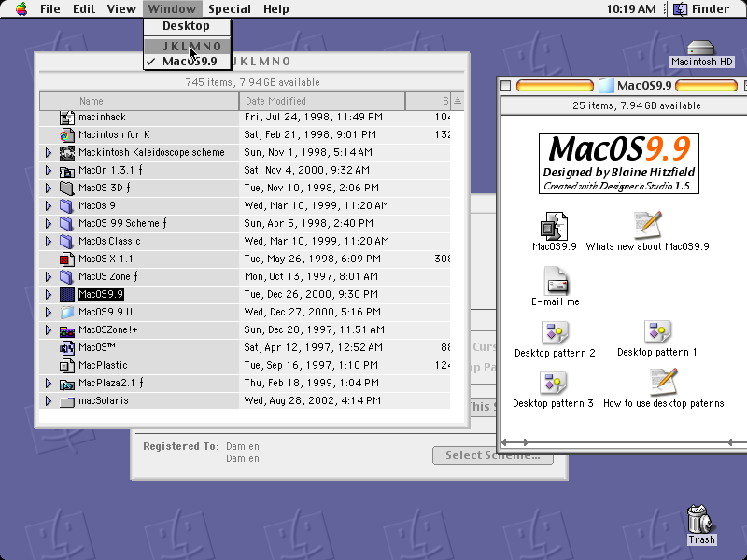Click the MacOS9.9 II folder icon
The image size is (747, 560).
66,312
